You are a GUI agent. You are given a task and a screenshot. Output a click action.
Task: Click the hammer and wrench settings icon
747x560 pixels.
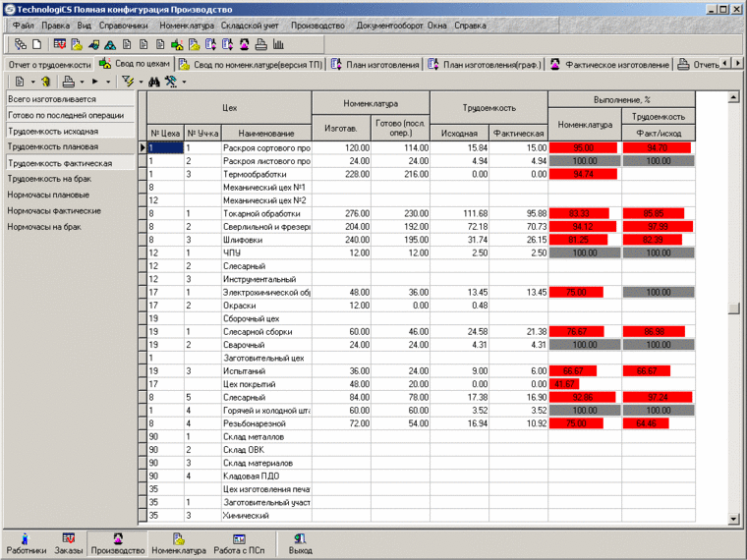pyautogui.click(x=171, y=82)
